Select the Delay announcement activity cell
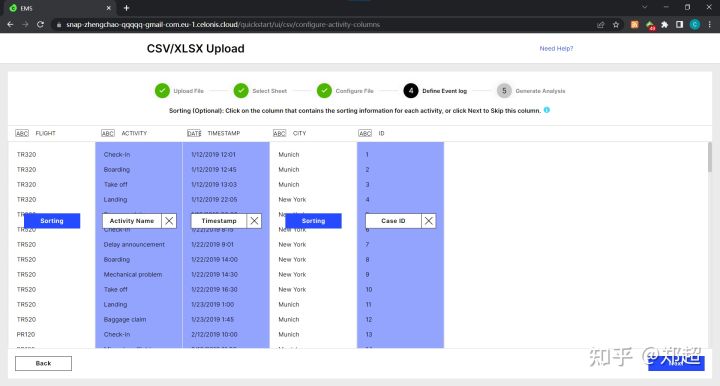The width and height of the screenshot is (720, 386). (134, 244)
